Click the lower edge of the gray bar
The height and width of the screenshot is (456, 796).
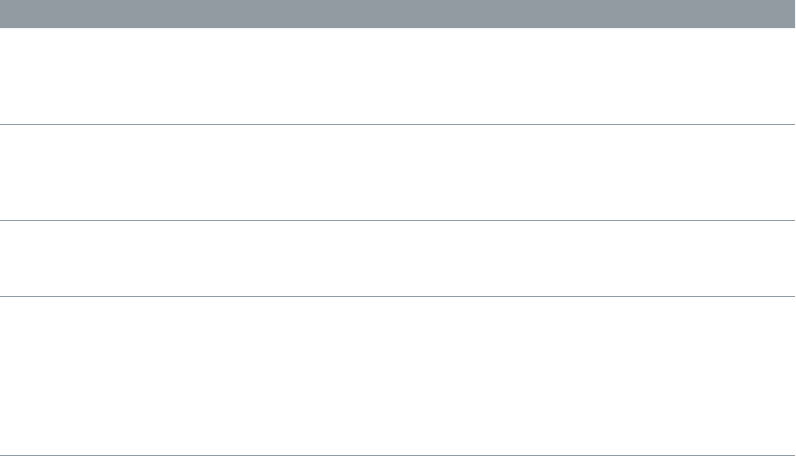click(x=398, y=26)
